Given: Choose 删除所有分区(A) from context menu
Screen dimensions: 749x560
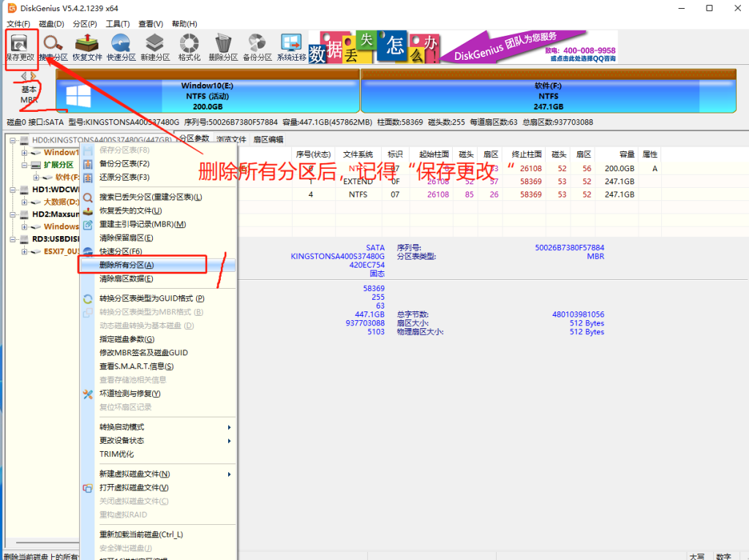Looking at the screenshot, I should click(x=158, y=265).
